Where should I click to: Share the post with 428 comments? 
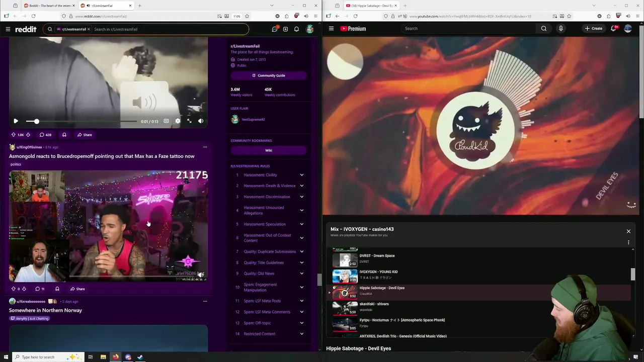coord(84,135)
